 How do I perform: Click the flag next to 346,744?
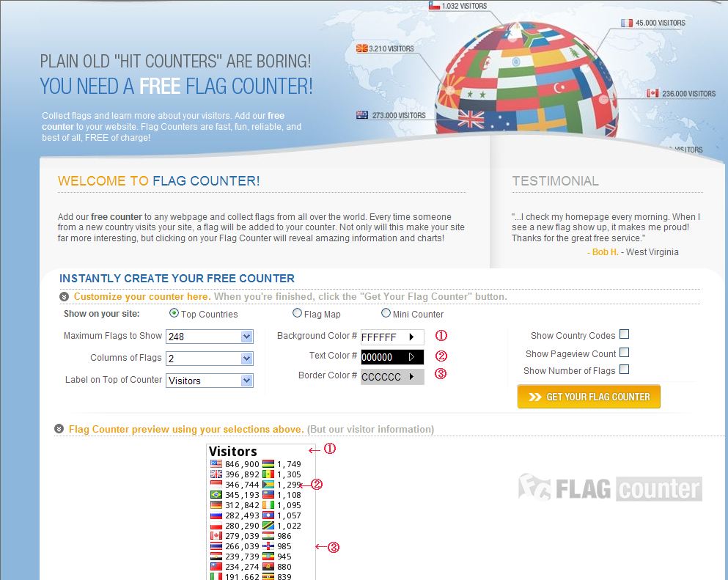(216, 485)
